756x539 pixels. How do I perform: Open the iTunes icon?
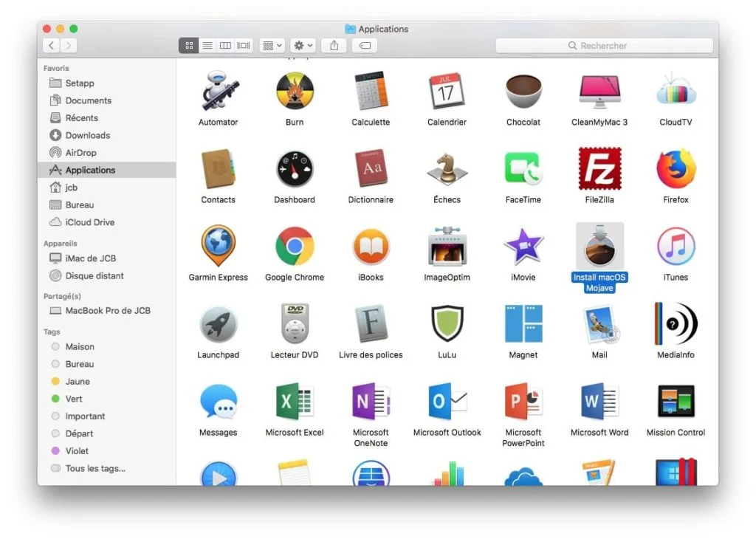coord(676,247)
